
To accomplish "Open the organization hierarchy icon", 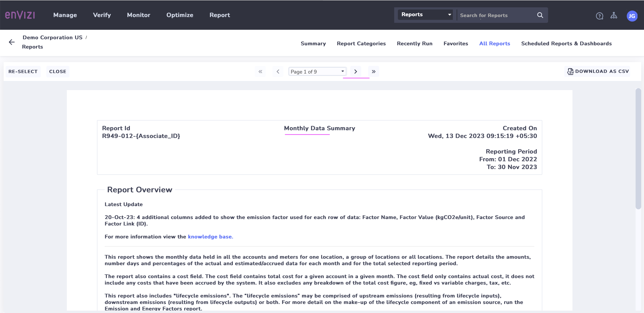I will tap(614, 16).
